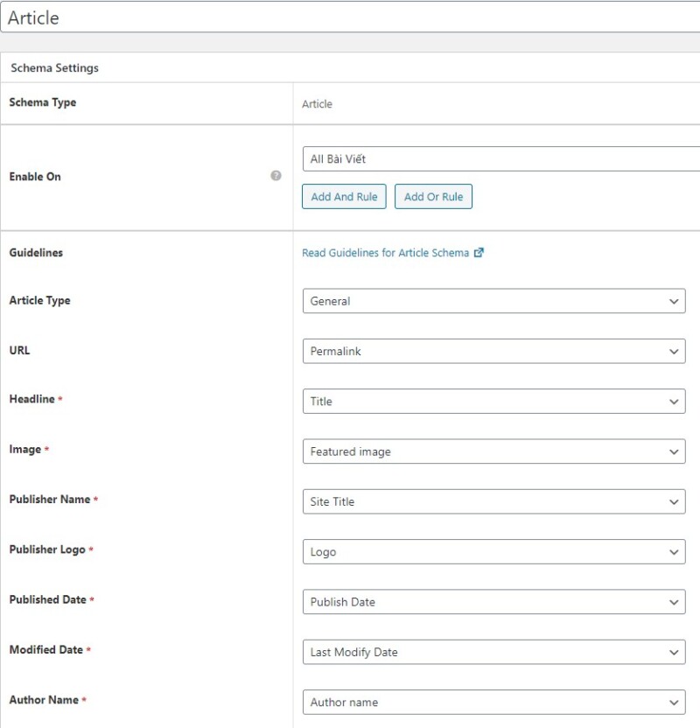Open the URL dropdown showing Permalink
700x728 pixels.
(493, 351)
